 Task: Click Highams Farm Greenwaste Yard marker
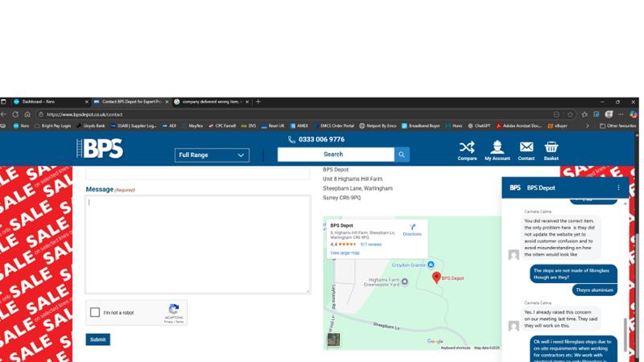click(405, 282)
